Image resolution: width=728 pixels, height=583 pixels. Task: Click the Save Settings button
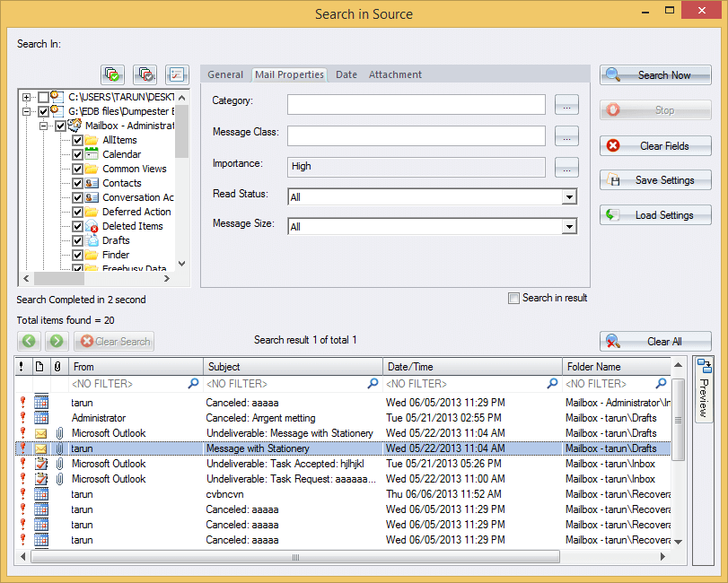(x=654, y=179)
